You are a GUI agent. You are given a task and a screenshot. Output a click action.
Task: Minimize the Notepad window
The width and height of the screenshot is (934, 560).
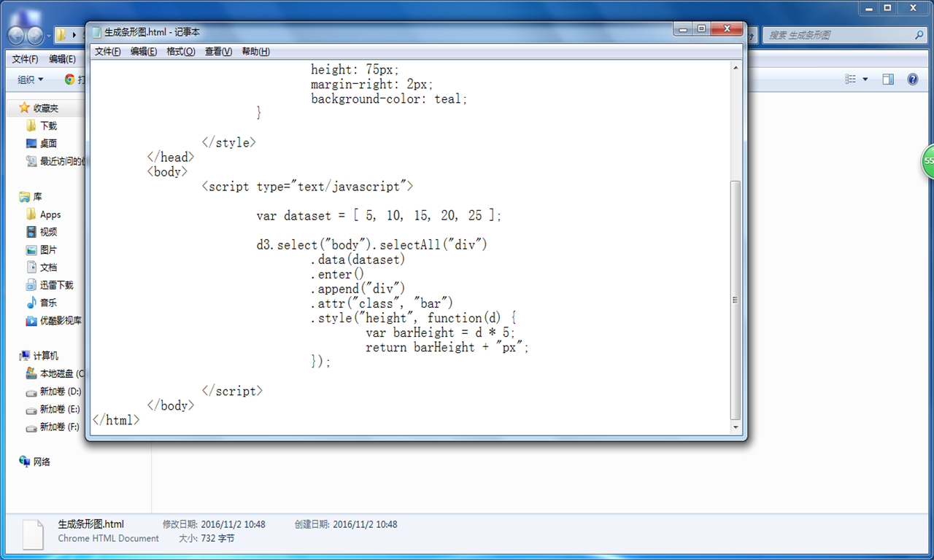click(x=682, y=29)
